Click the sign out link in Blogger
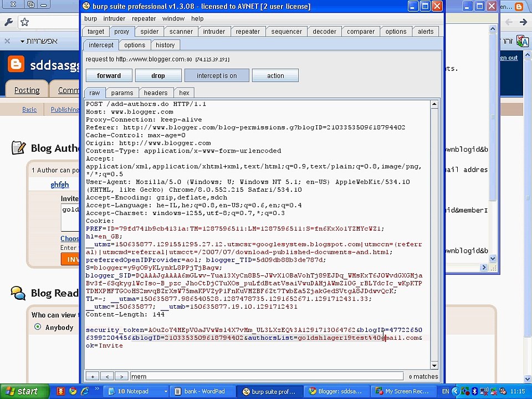The width and height of the screenshot is (532, 399). (509, 58)
